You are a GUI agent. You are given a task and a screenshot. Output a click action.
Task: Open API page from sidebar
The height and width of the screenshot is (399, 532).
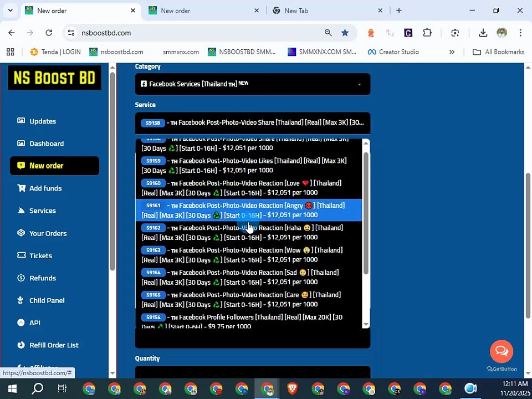point(28,323)
